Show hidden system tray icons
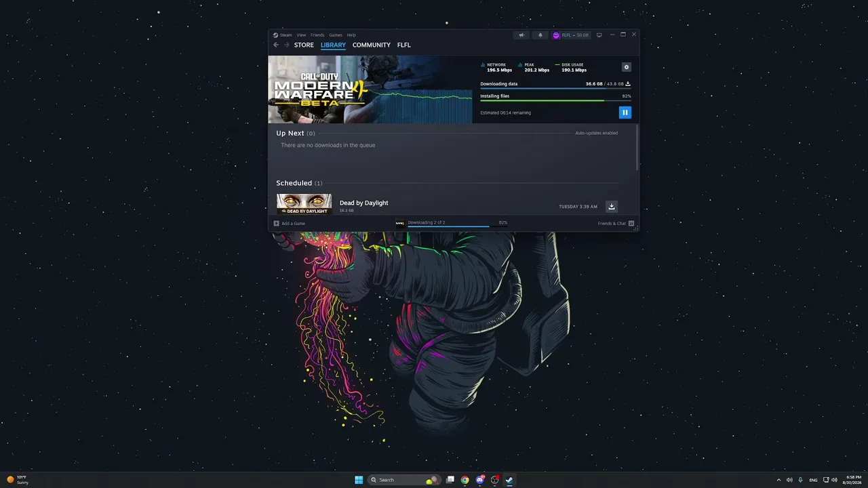Viewport: 868px width, 488px height. [x=778, y=480]
